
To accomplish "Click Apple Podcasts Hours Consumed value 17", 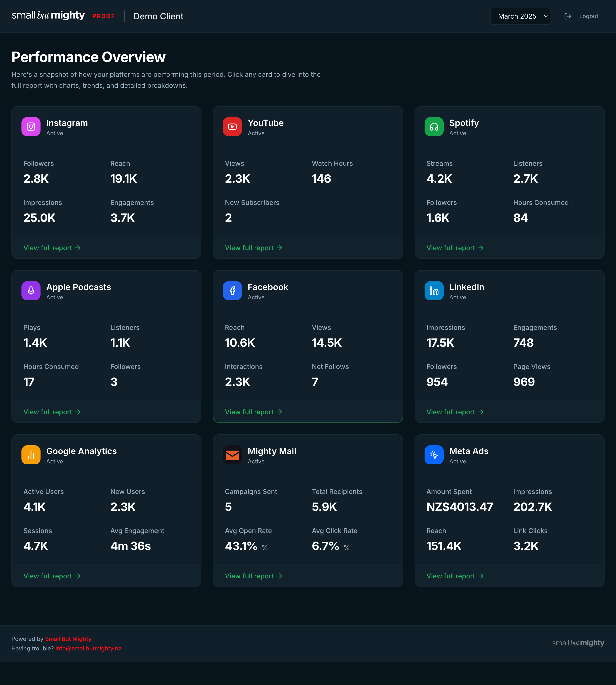I will (x=29, y=382).
